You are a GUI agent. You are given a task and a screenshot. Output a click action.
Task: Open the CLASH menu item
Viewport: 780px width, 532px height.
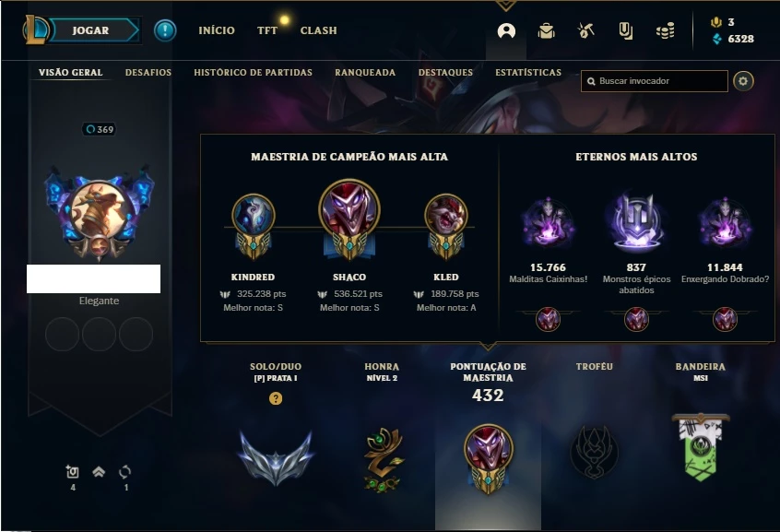point(318,30)
